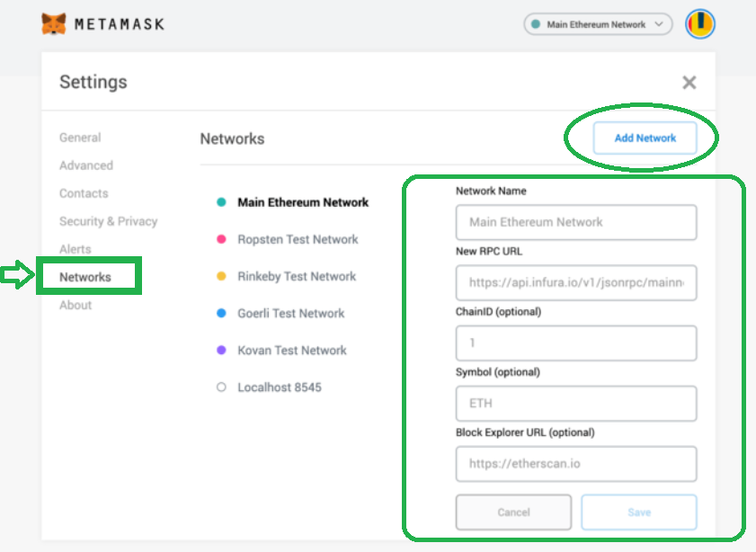Viewport: 756px width, 552px height.
Task: Click the network status dot in header selector
Action: pos(535,24)
